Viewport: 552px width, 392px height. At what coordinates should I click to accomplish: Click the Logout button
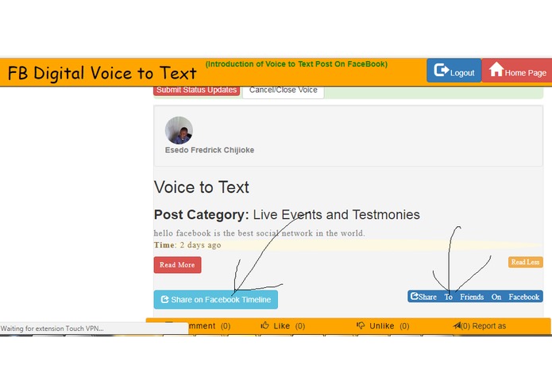click(454, 71)
